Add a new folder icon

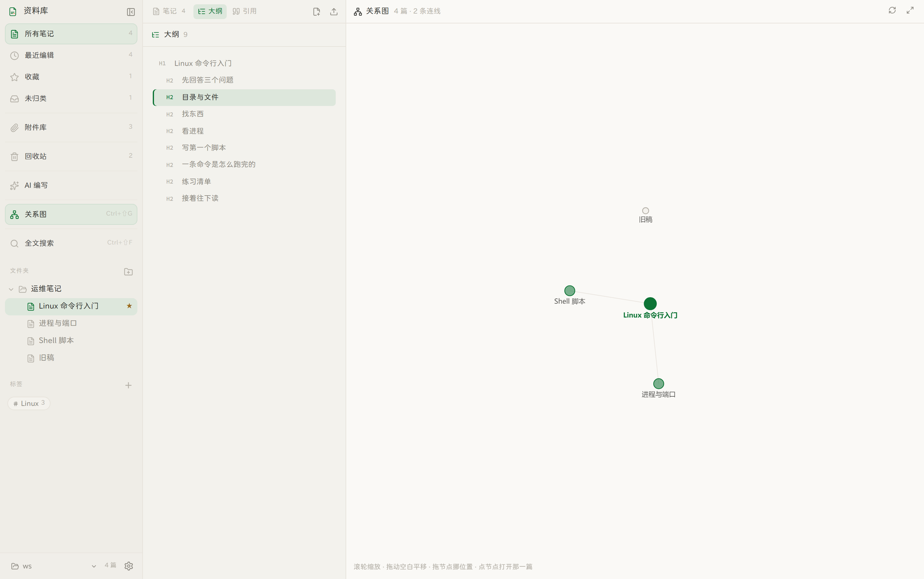click(128, 272)
